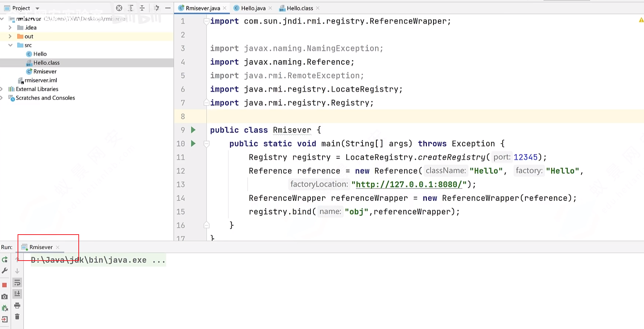
Task: Close the Rmisever.java editor tab
Action: [x=225, y=8]
